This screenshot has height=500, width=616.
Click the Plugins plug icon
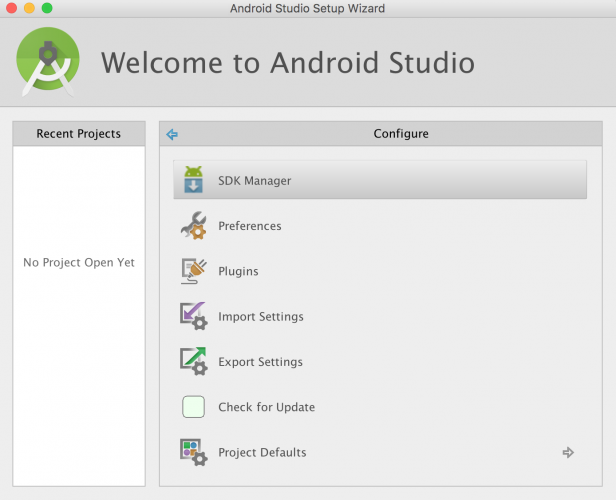(x=193, y=271)
